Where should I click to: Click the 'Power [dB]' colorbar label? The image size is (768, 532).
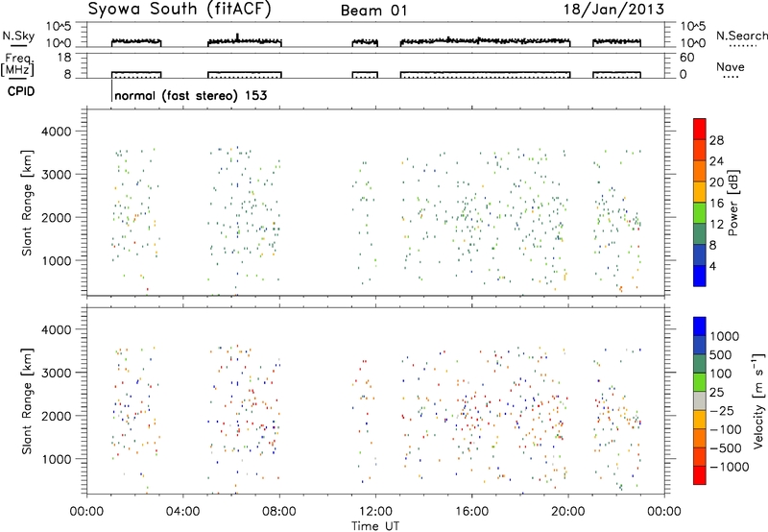click(x=732, y=203)
